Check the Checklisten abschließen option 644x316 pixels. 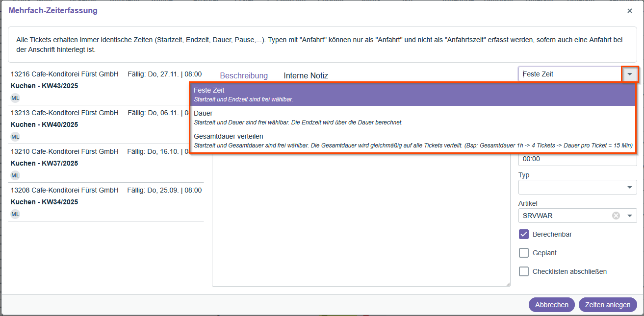point(523,271)
